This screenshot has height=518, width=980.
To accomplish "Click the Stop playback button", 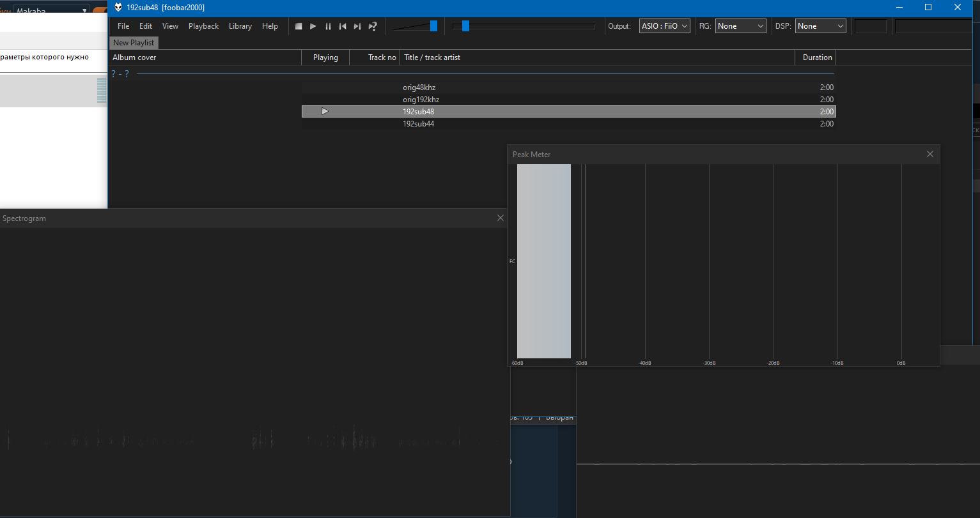I will click(299, 26).
